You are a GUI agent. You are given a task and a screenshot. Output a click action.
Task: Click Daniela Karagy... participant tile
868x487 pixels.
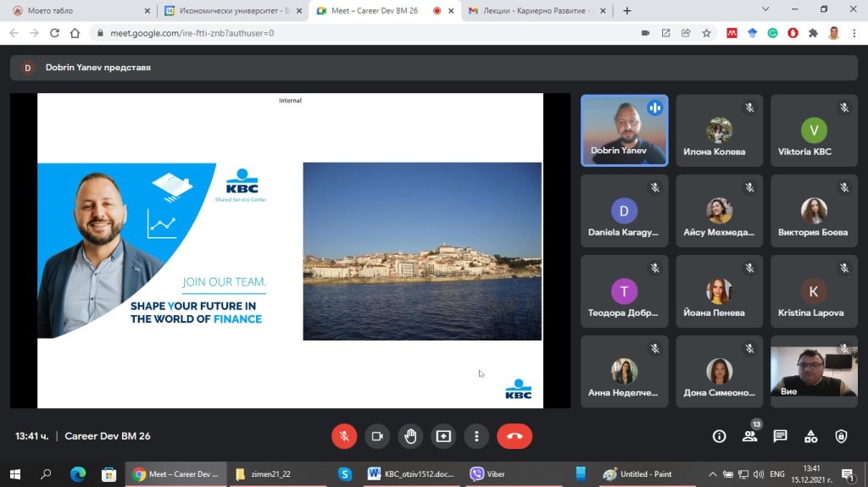625,211
